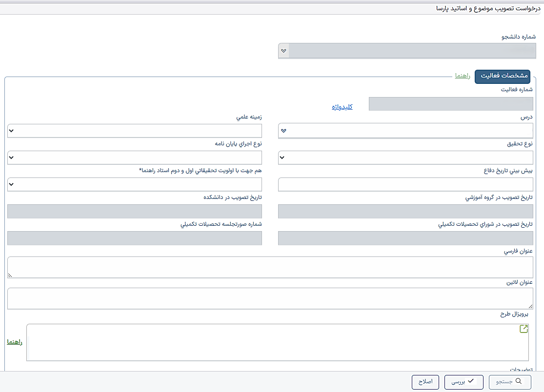Image resolution: width=544 pixels, height=392 pixels.
Task: Focus the عنوان فارسي text area
Action: (x=270, y=267)
